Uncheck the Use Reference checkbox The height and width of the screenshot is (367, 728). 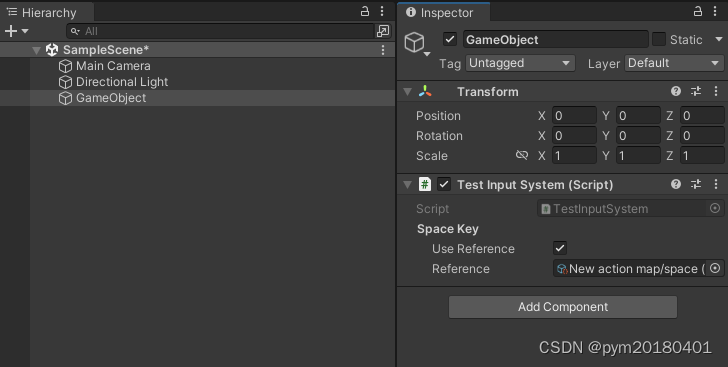(x=560, y=248)
